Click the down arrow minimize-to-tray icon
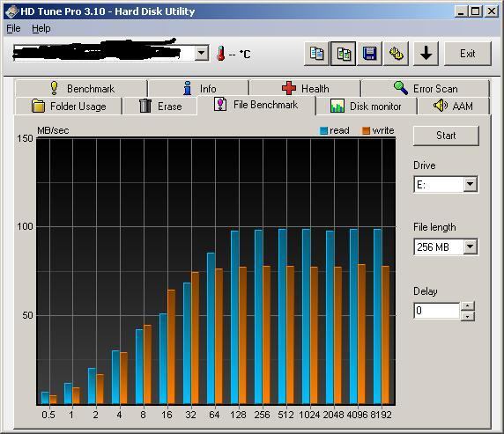Image resolution: width=504 pixels, height=434 pixels. (x=426, y=54)
